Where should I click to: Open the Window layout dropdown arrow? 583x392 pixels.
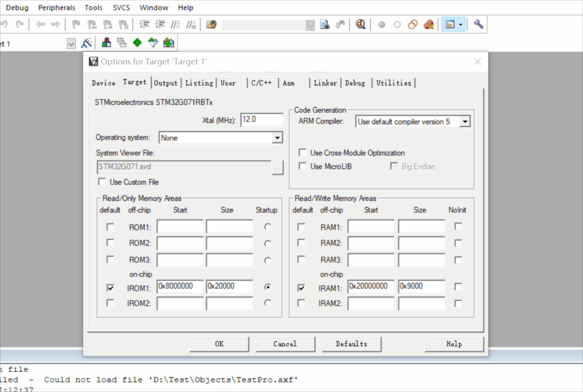[461, 24]
